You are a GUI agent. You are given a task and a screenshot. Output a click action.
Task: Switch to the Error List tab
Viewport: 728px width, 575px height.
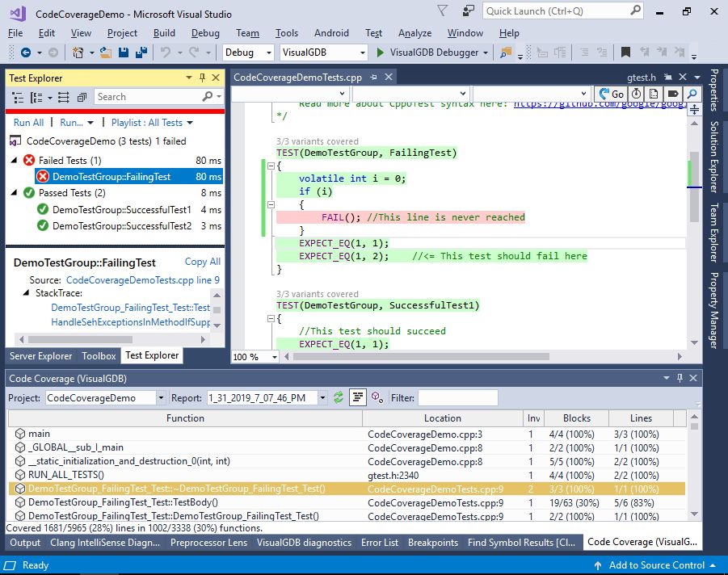click(380, 543)
